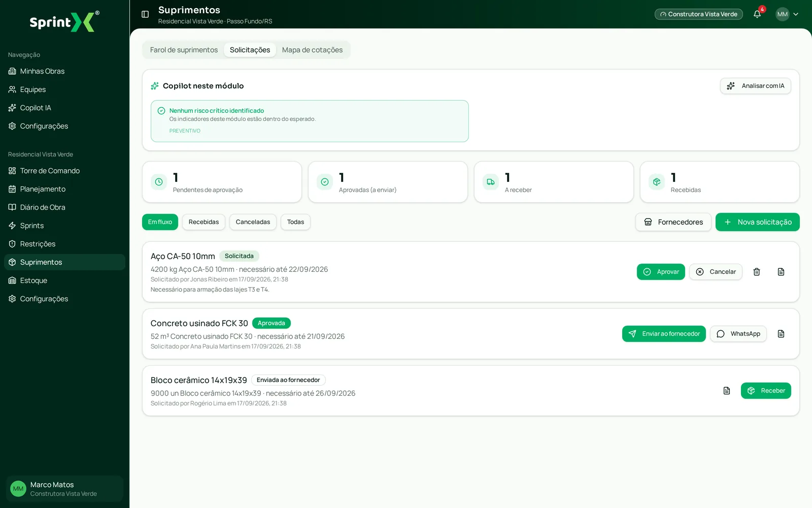Approve the Aço CA-50 10mm request
Screen dimensions: 812x508
(x=661, y=272)
